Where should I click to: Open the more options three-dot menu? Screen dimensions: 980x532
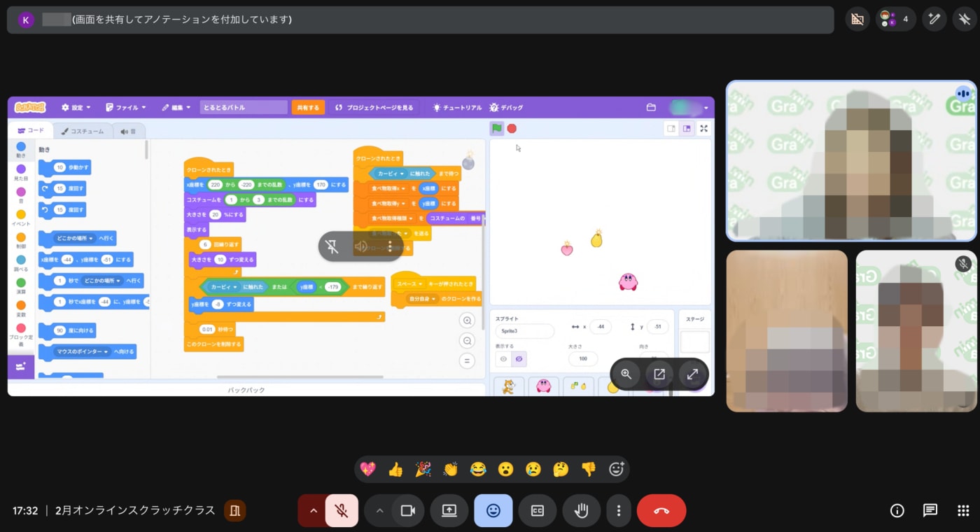click(619, 510)
